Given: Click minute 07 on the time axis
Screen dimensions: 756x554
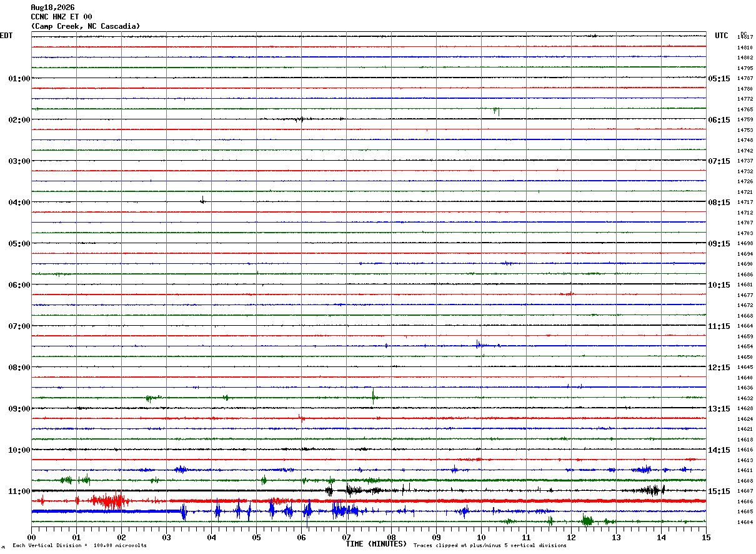Looking at the screenshot, I should [x=346, y=537].
